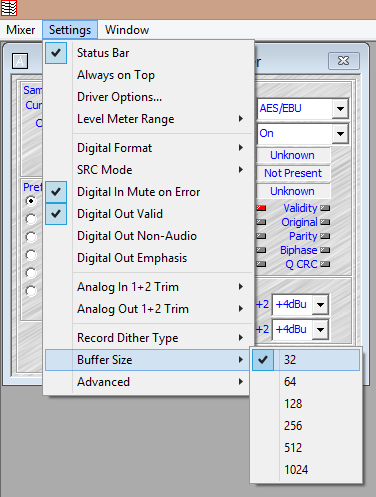This screenshot has width=376, height=497.
Task: Select the second preset radio button
Action: pos(31,219)
